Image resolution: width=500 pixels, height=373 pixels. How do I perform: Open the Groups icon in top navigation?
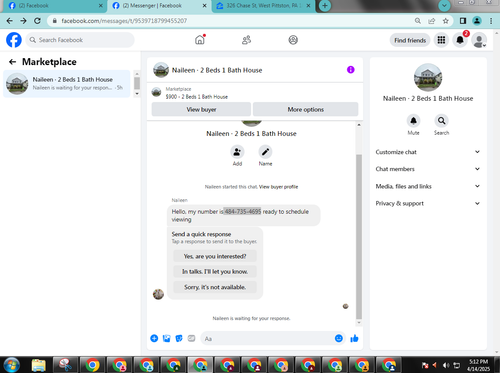tap(293, 40)
